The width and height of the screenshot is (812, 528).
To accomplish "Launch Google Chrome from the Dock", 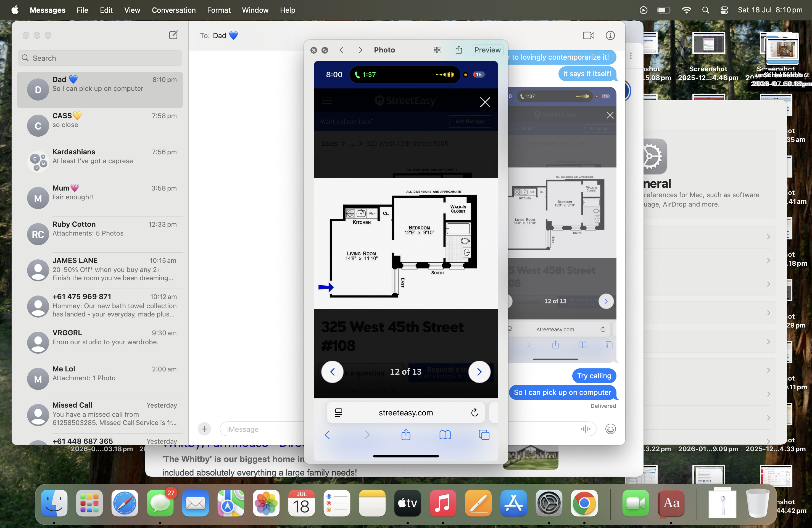I will point(584,503).
